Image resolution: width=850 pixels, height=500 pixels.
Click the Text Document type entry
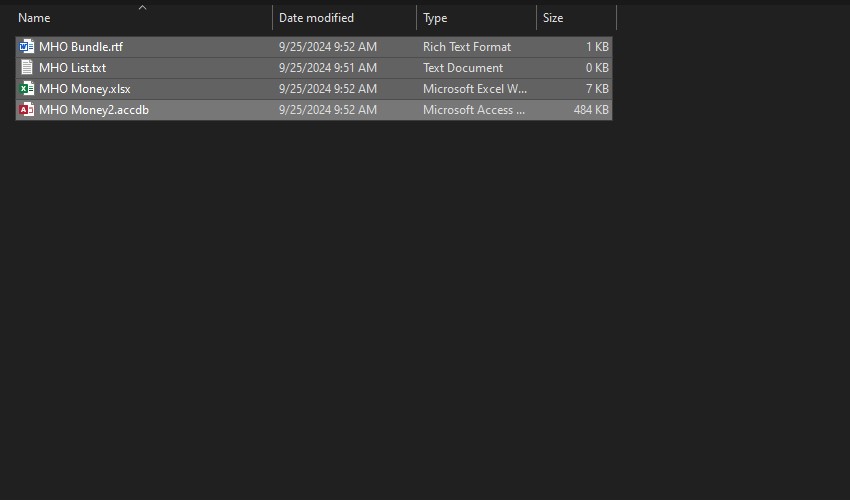point(463,68)
